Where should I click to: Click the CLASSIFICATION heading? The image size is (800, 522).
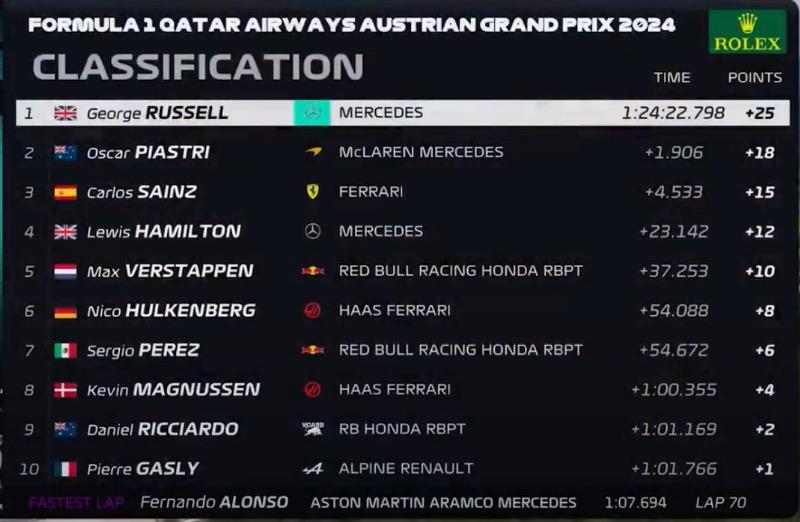point(198,67)
